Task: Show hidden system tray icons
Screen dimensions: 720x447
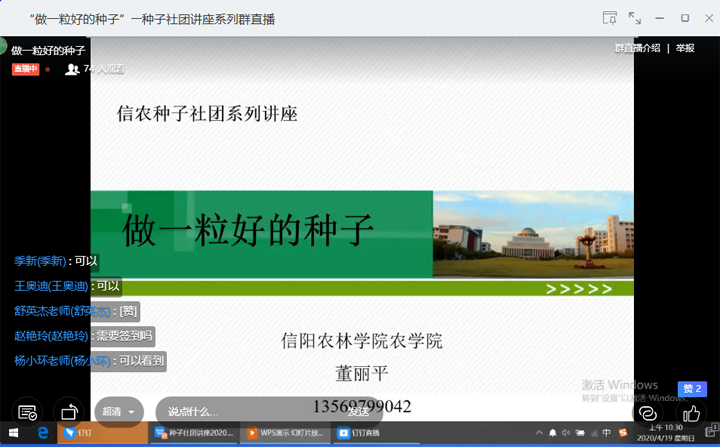Action: click(x=537, y=433)
